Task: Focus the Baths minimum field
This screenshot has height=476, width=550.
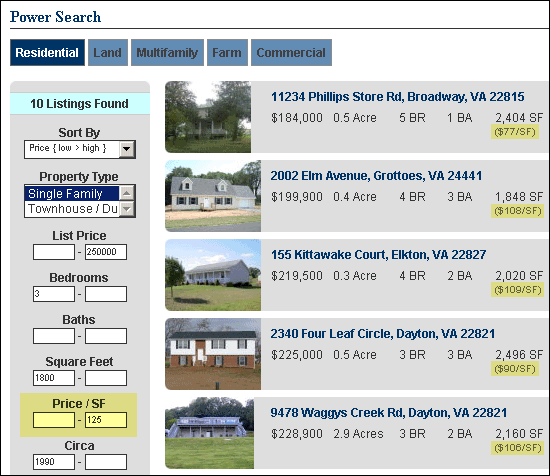Action: tap(54, 336)
